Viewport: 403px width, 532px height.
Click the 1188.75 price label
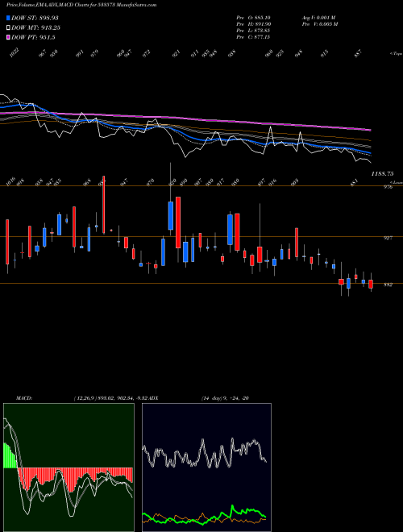point(382,174)
